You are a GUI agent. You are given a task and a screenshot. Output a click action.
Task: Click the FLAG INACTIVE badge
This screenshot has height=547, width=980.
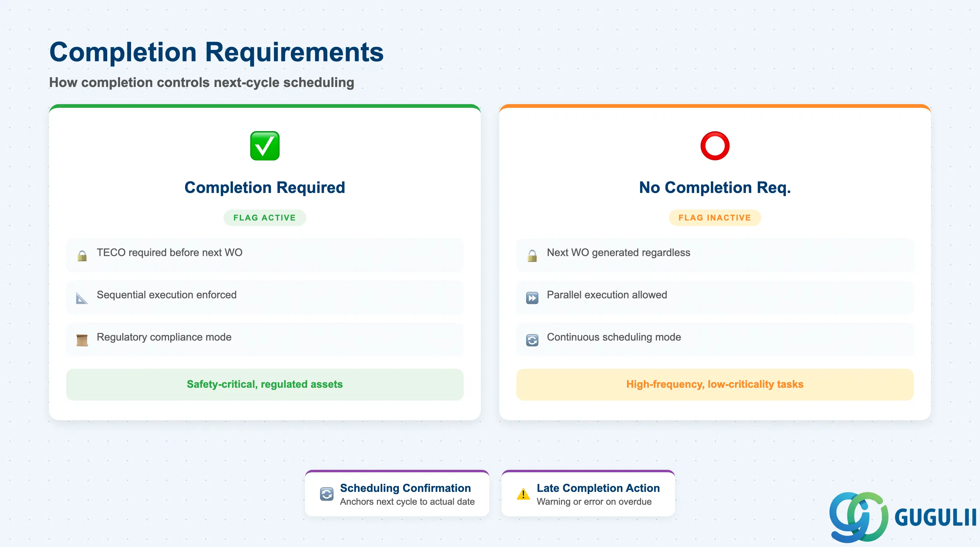(x=715, y=217)
